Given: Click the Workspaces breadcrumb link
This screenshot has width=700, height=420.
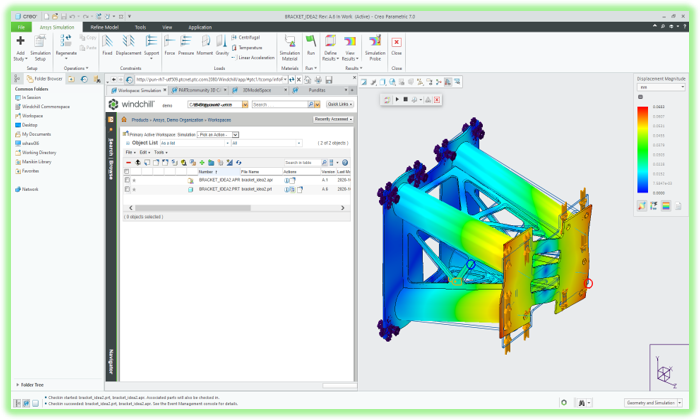Looking at the screenshot, I should pyautogui.click(x=219, y=120).
